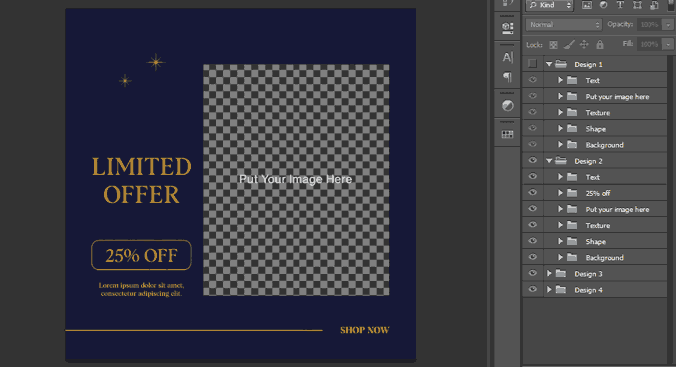Viewport: 676px width, 367px height.
Task: Open the Fill slider dropdown arrow
Action: (668, 44)
